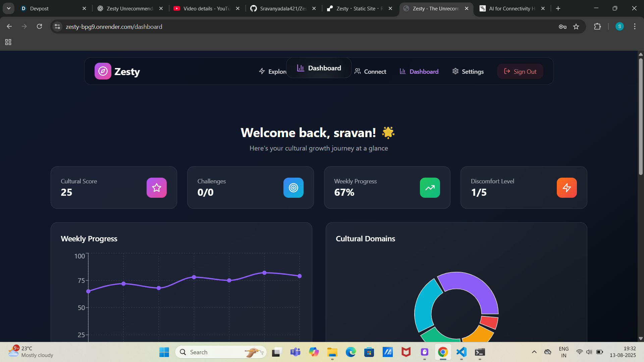This screenshot has height=362, width=644.
Task: Open the tab search dropdown arrow
Action: click(x=9, y=8)
